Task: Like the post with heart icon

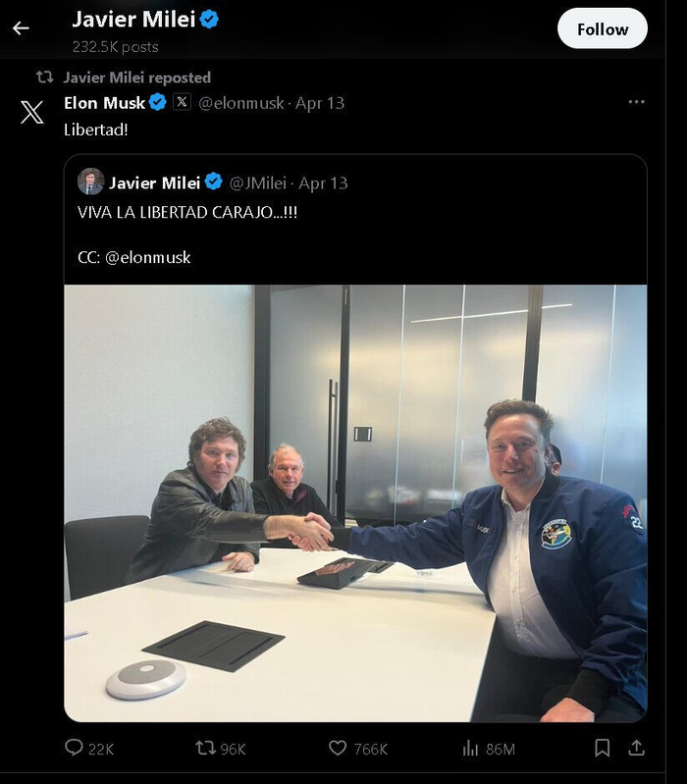Action: [338, 748]
